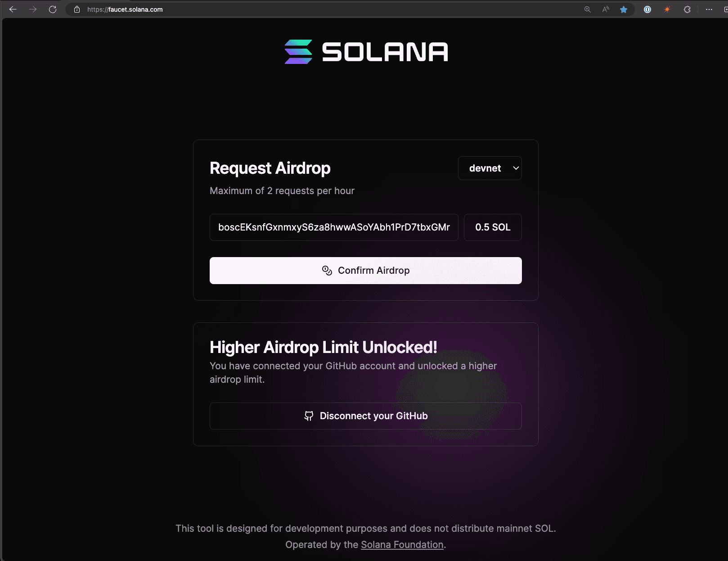Open the devnet dropdown chevron
The width and height of the screenshot is (728, 561).
coord(515,168)
